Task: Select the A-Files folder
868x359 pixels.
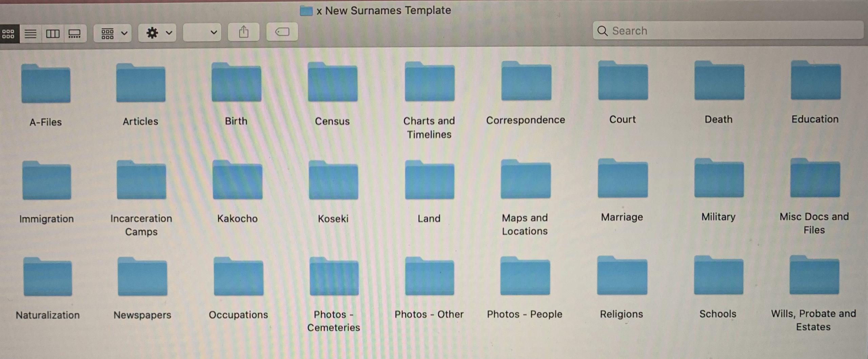Action: click(46, 84)
